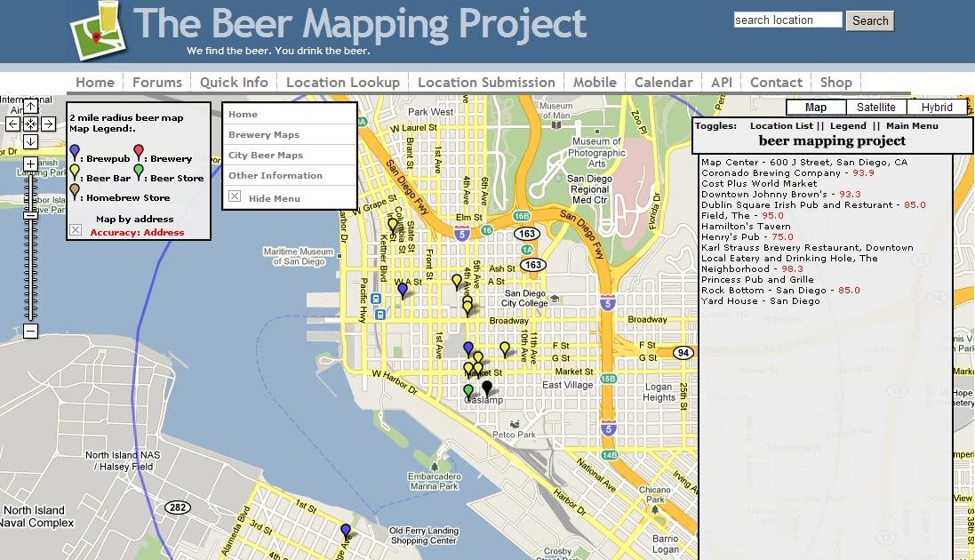Pan the map right with the arrow

tap(49, 124)
